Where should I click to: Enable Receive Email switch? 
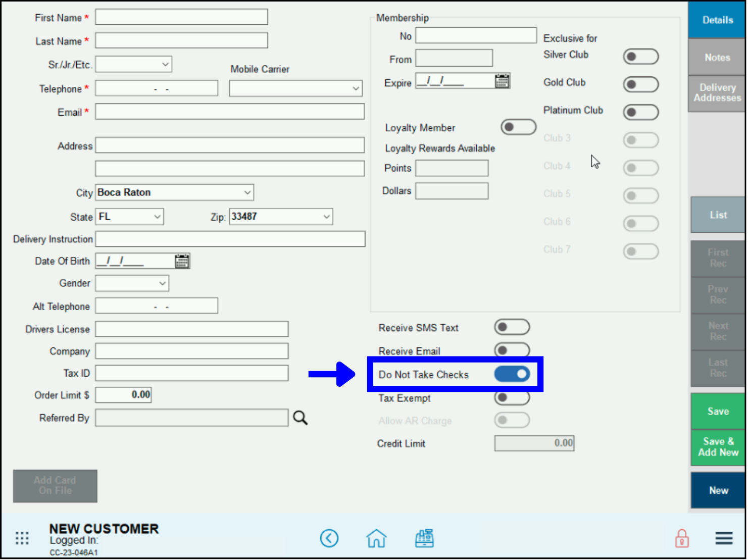(512, 350)
